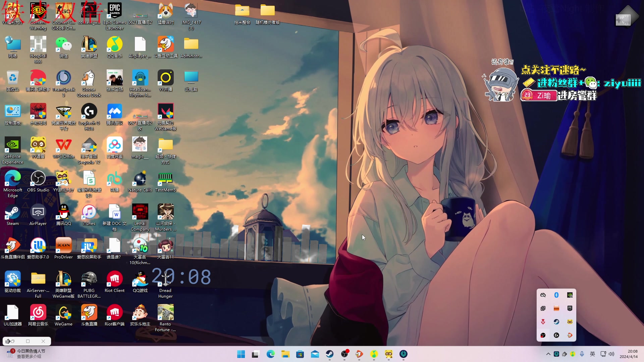644x362 pixels.
Task: Open Task View from the taskbar
Action: tap(256, 354)
